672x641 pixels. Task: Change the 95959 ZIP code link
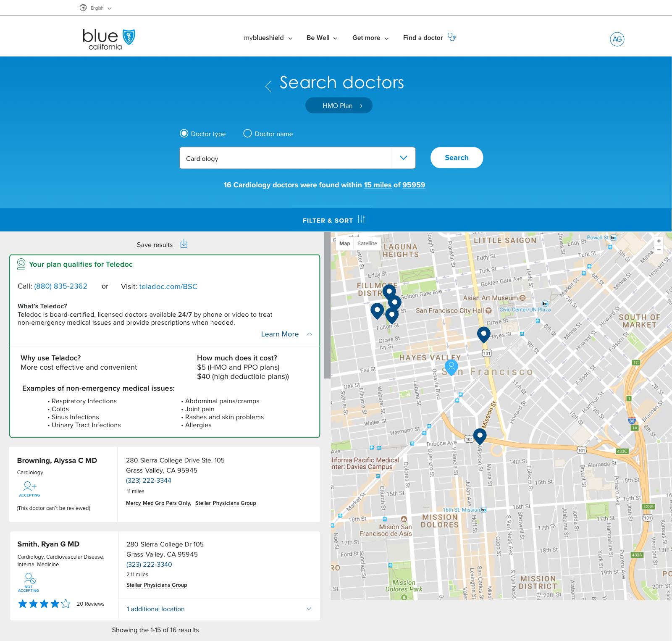[414, 185]
